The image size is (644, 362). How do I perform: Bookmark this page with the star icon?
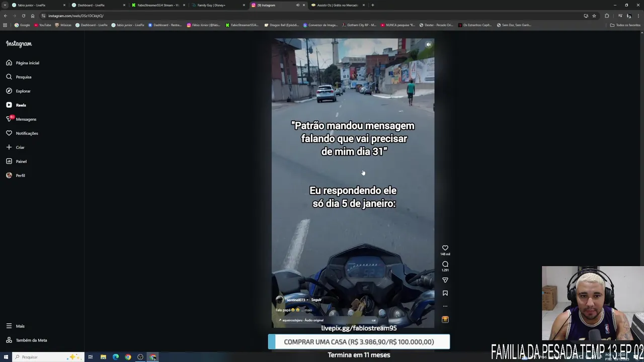click(594, 16)
